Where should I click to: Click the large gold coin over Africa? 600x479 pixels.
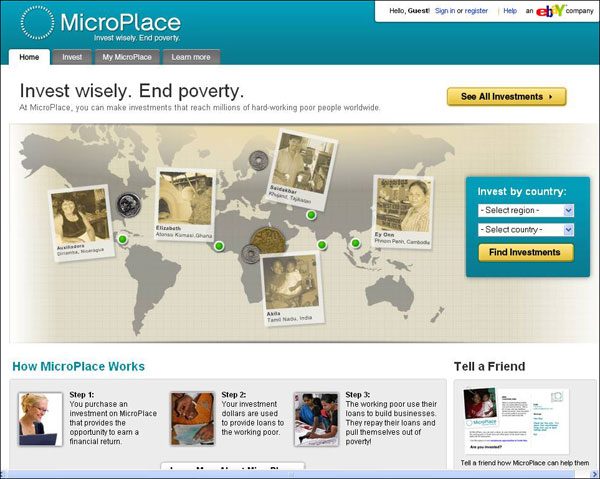[268, 240]
